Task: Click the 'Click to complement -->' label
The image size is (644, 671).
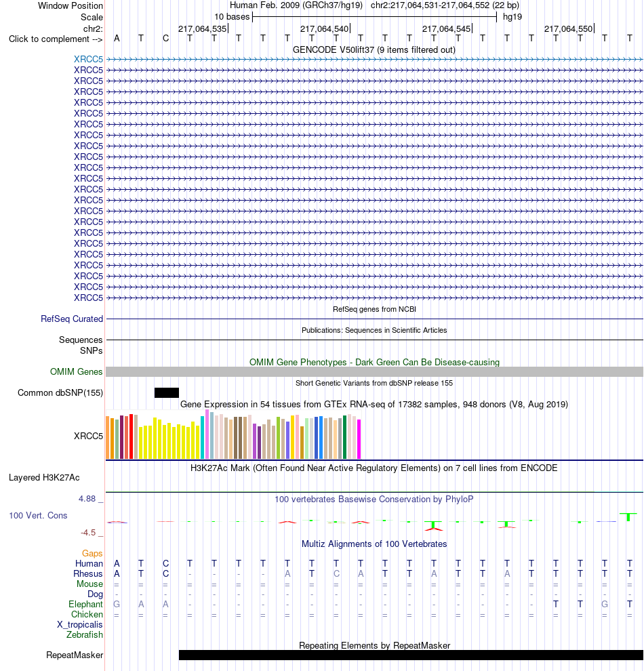Action: tap(56, 39)
